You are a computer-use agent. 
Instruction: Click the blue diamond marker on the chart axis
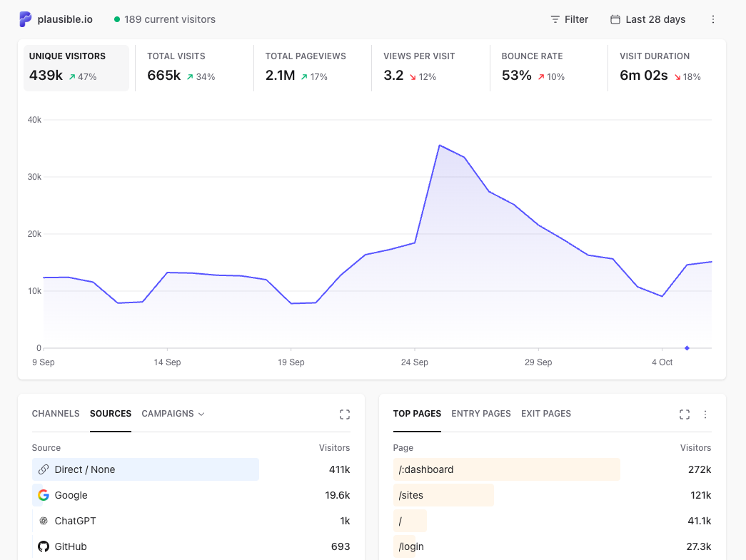(687, 348)
